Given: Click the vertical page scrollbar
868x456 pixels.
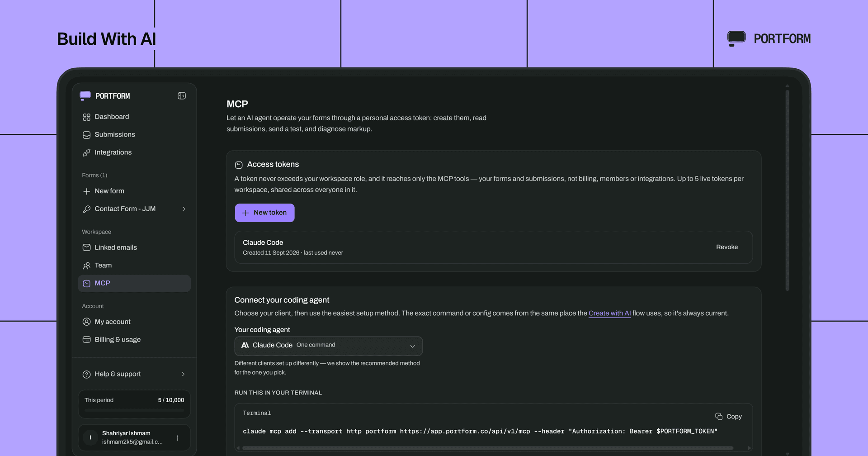Looking at the screenshot, I should point(787,190).
